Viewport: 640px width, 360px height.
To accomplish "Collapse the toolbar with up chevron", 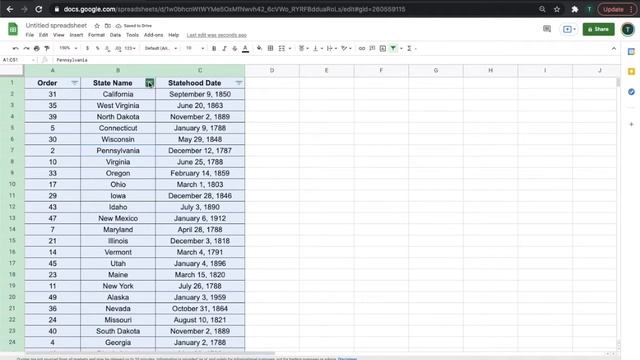I will coord(614,49).
